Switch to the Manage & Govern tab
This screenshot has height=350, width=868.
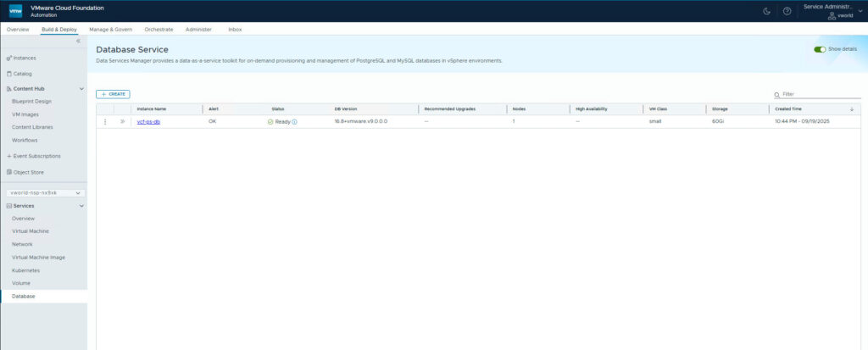click(110, 30)
